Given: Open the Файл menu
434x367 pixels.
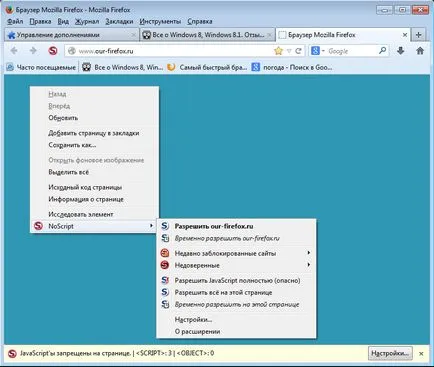Looking at the screenshot, I should click(x=15, y=22).
